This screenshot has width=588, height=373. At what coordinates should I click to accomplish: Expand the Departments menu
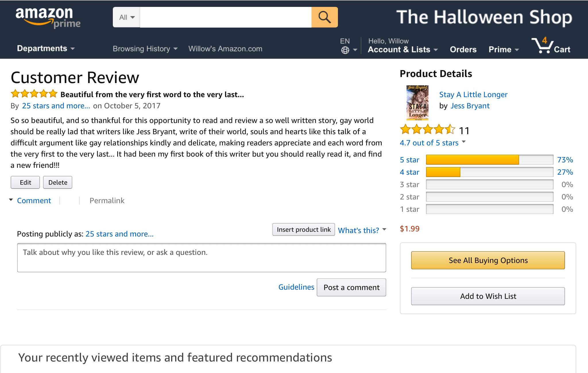tap(46, 48)
